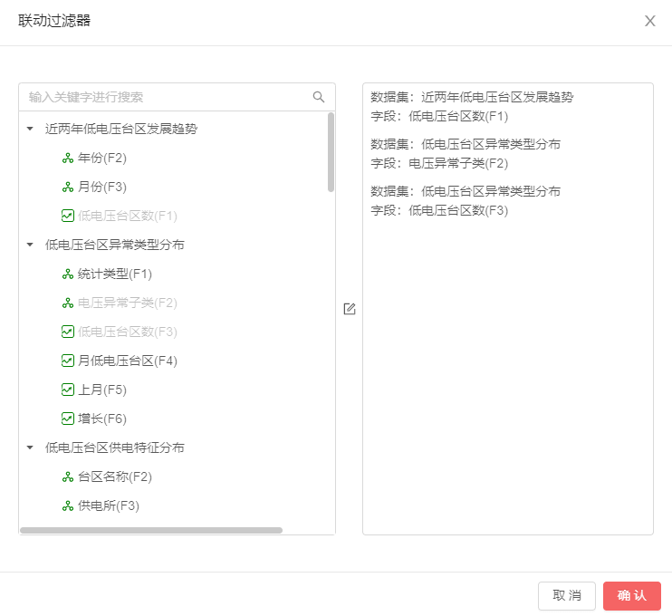The image size is (672, 616).
Task: Collapse the 低电压台区供电特征分布 dataset node
Action: (x=30, y=448)
